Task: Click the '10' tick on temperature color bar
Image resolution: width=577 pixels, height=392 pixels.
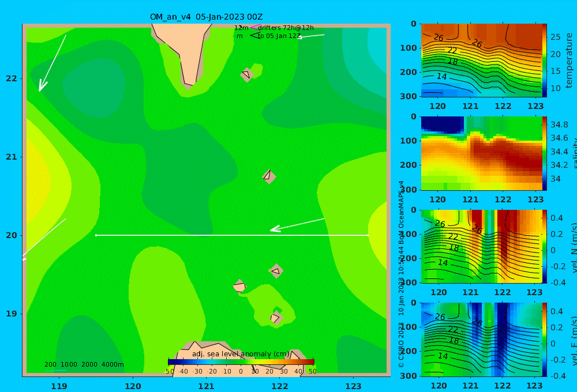Action: click(x=555, y=88)
